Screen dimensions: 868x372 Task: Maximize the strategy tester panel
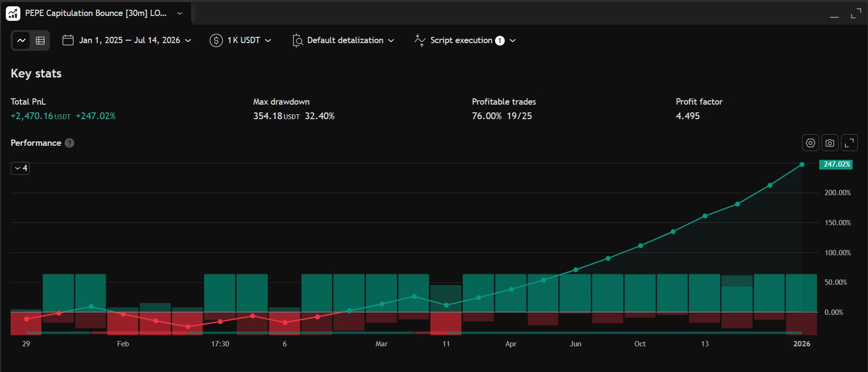point(856,14)
